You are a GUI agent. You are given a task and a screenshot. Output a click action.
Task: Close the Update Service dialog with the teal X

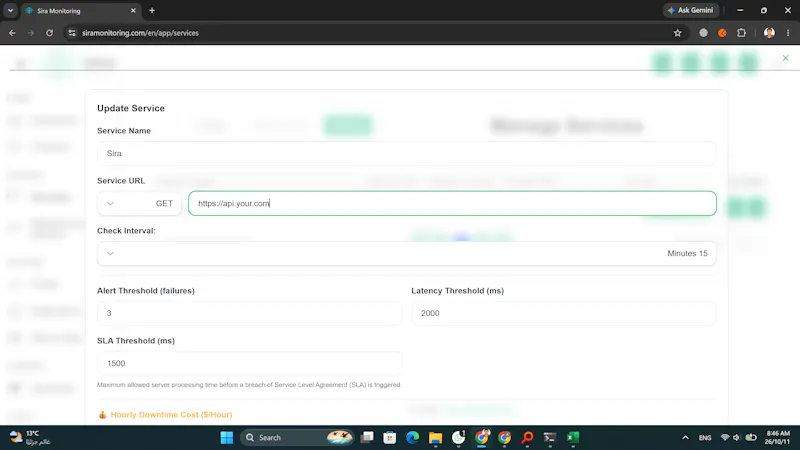(785, 58)
